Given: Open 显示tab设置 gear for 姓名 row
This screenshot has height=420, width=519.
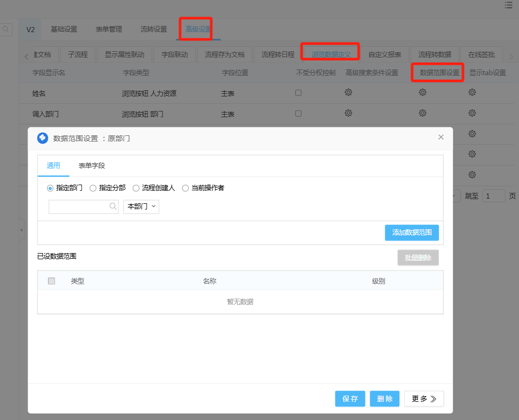Looking at the screenshot, I should click(472, 92).
